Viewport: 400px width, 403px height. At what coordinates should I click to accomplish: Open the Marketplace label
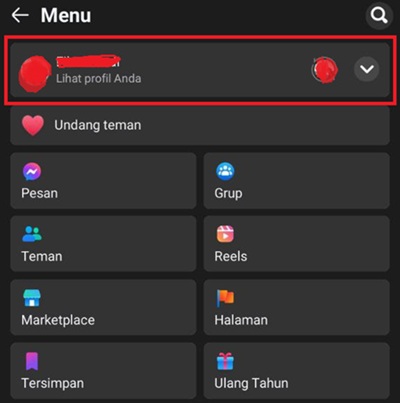point(58,320)
